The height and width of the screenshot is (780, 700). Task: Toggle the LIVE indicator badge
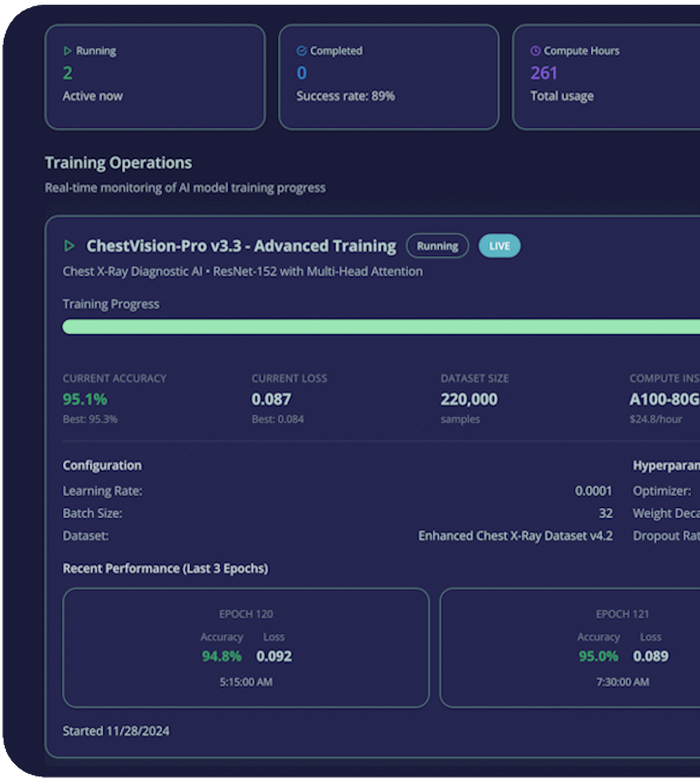pos(499,246)
